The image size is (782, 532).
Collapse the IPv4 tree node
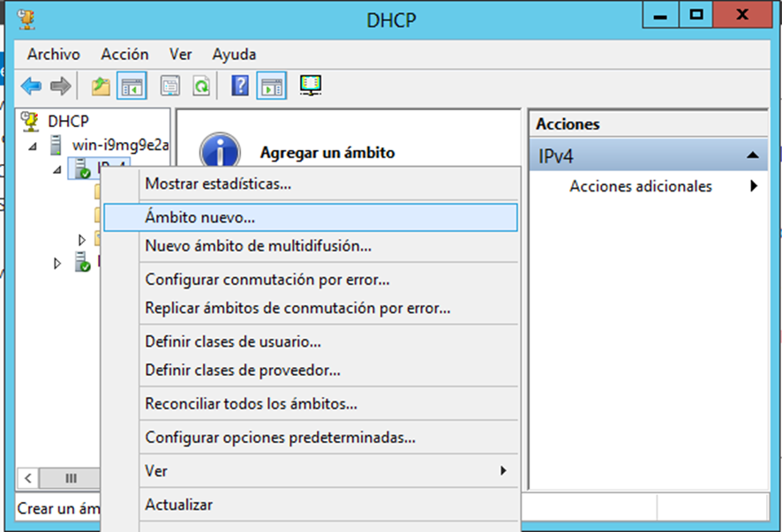pyautogui.click(x=57, y=169)
